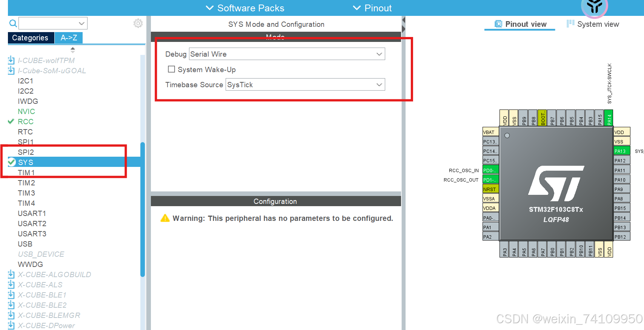Click the System view grid icon

(x=570, y=24)
